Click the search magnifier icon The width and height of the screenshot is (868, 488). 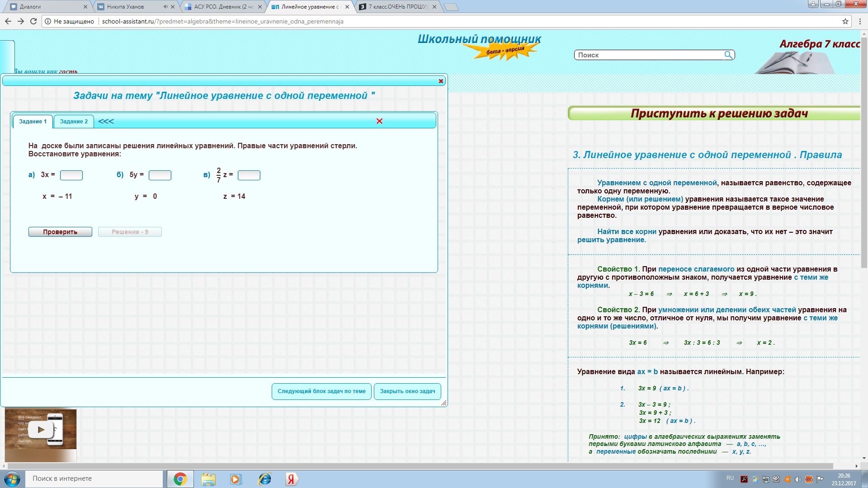pos(728,55)
